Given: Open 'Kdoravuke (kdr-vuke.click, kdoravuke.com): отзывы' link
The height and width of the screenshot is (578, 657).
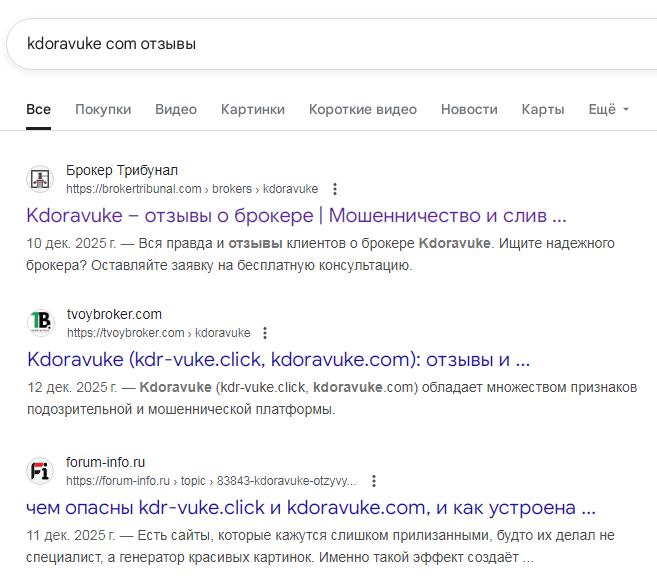Looking at the screenshot, I should click(278, 359).
